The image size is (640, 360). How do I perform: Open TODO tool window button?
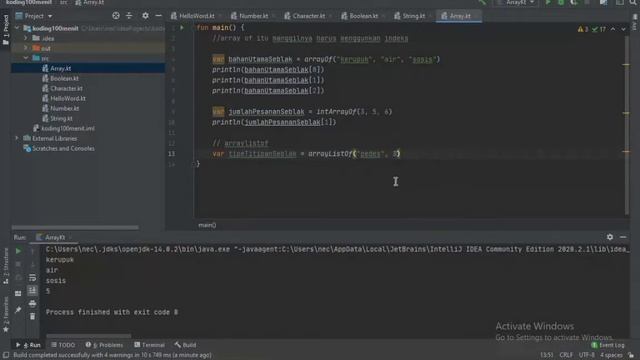click(63, 345)
